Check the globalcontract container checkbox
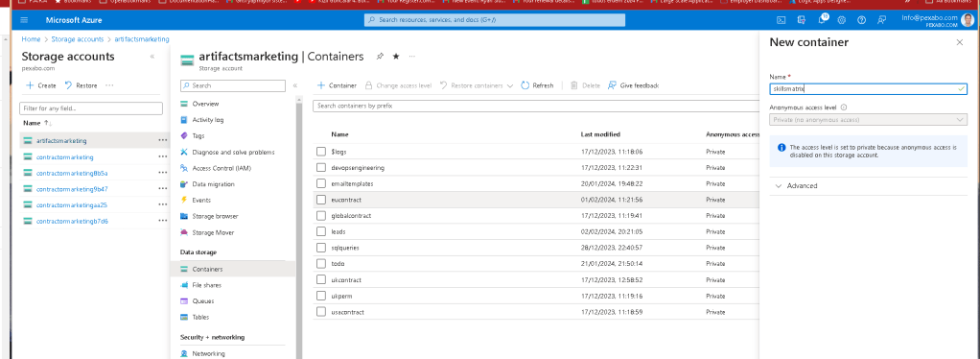This screenshot has height=359, width=980. coord(321,216)
